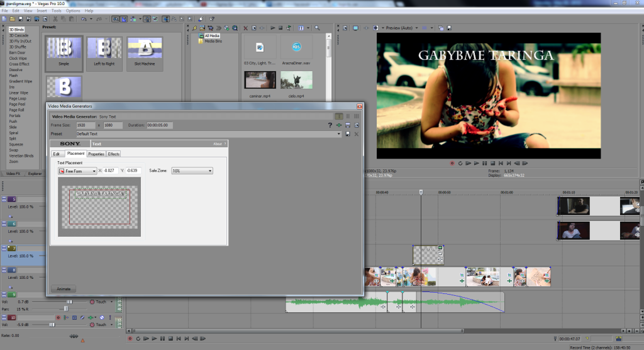The image size is (644, 350).
Task: Toggle Solo exclamation on track 10
Action: click(x=110, y=317)
